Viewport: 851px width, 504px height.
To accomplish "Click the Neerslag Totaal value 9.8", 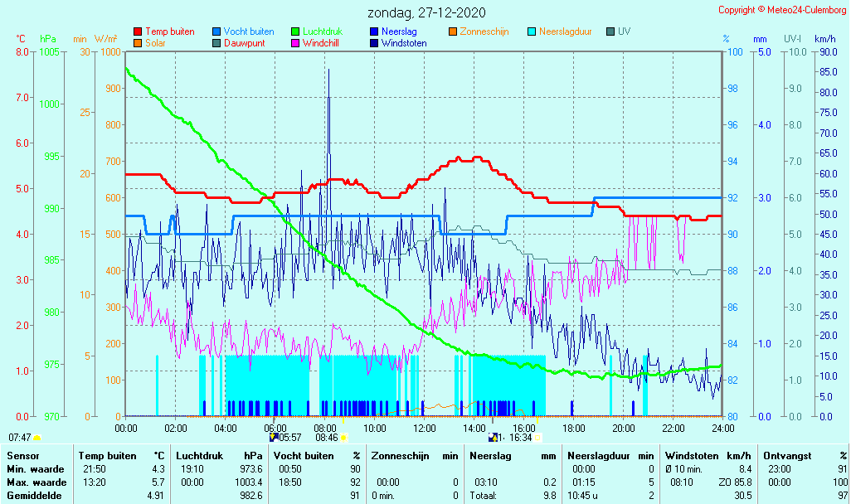I will 549,496.
